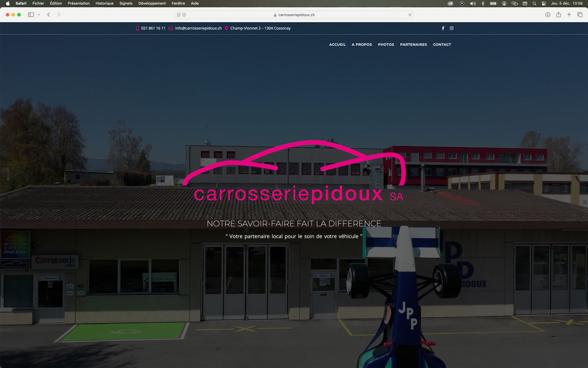This screenshot has width=588, height=368.
Task: Open the Aide menu
Action: pyautogui.click(x=195, y=3)
